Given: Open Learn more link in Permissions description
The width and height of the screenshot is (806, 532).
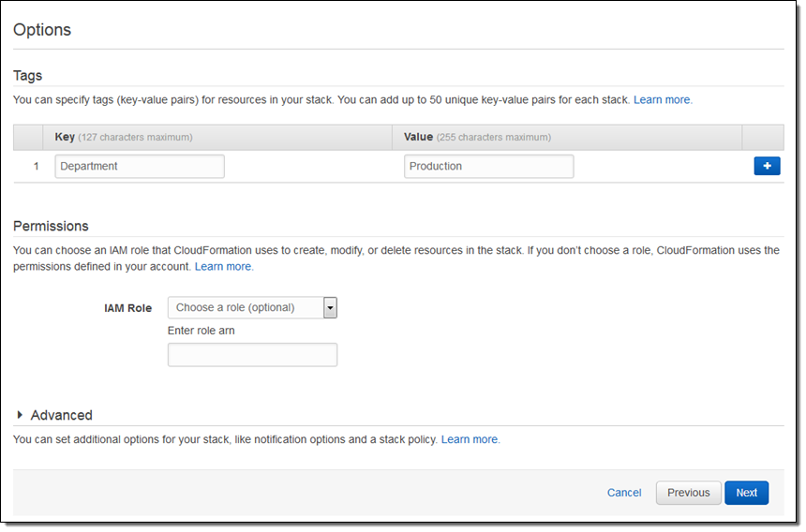Looking at the screenshot, I should (223, 266).
